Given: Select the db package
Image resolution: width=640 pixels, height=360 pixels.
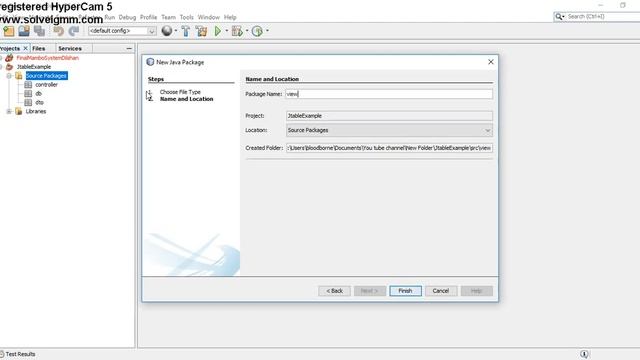Looking at the screenshot, I should coord(39,93).
